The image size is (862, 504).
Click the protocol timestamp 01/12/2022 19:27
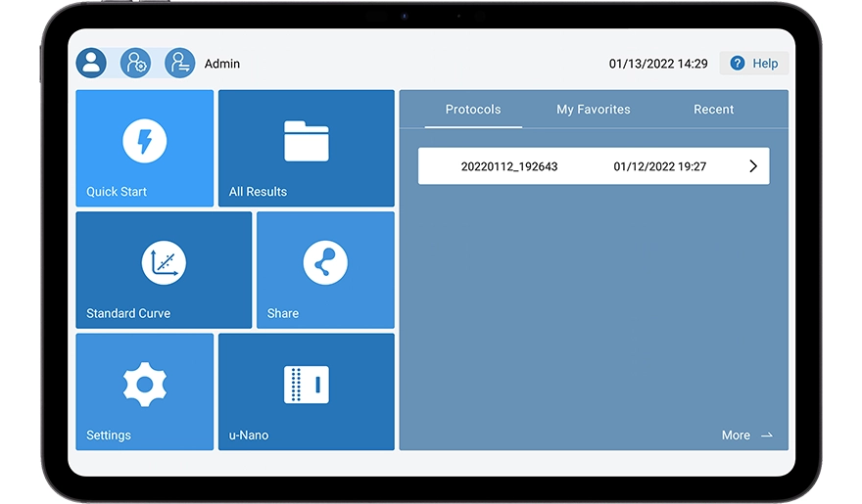pyautogui.click(x=659, y=166)
